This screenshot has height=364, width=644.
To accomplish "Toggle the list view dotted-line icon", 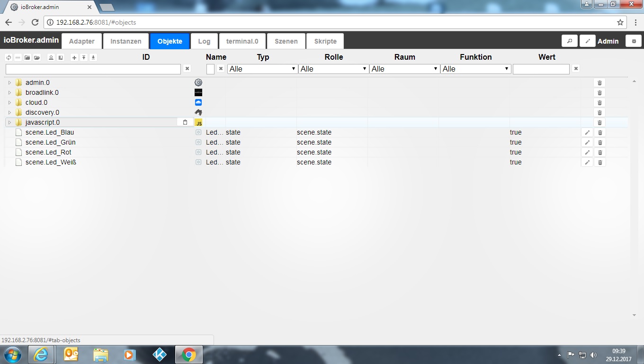I will pos(18,57).
